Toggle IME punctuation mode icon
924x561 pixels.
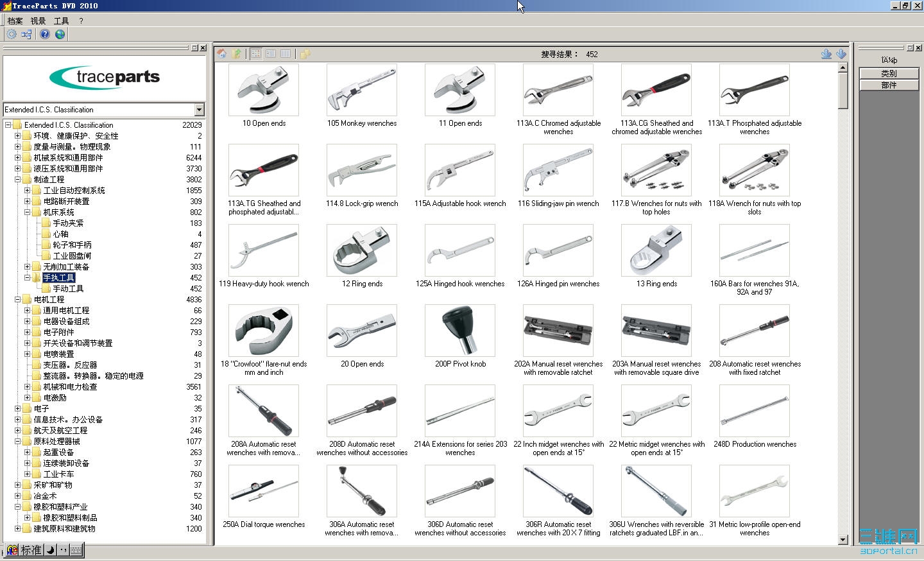(63, 550)
